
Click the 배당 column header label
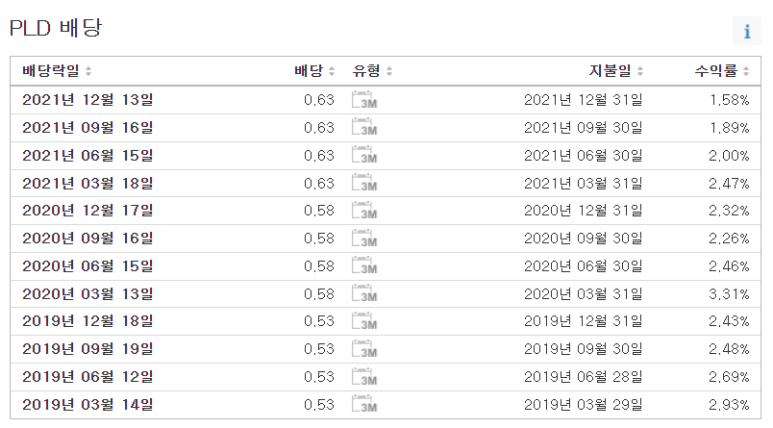309,71
